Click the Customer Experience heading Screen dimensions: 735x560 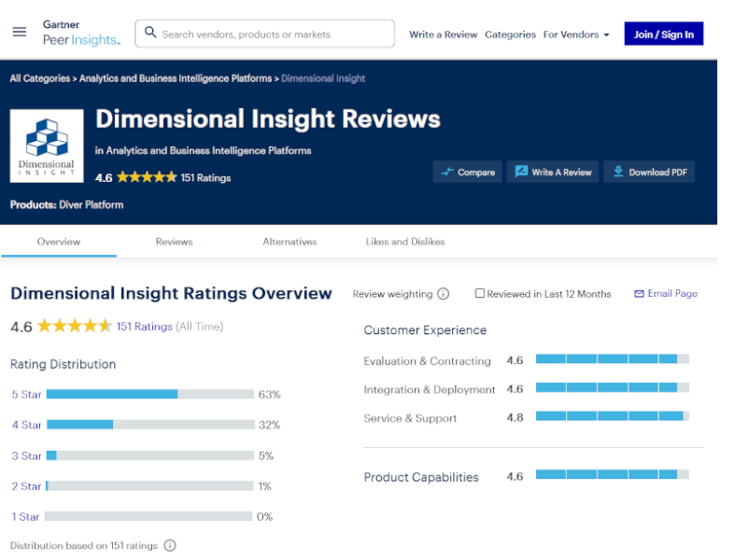[425, 330]
